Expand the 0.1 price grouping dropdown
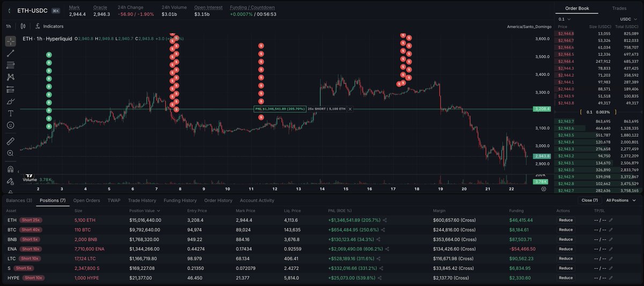The height and width of the screenshot is (286, 644). (x=564, y=19)
